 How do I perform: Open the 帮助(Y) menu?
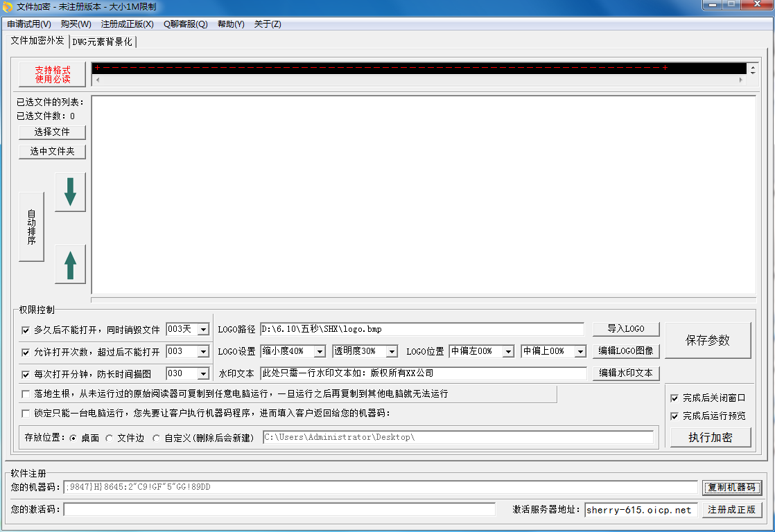click(x=231, y=24)
